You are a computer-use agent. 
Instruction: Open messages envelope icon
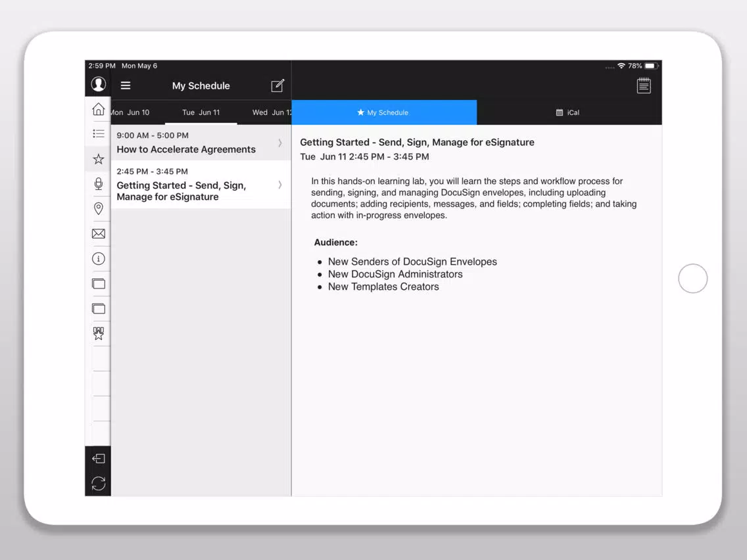click(x=98, y=234)
